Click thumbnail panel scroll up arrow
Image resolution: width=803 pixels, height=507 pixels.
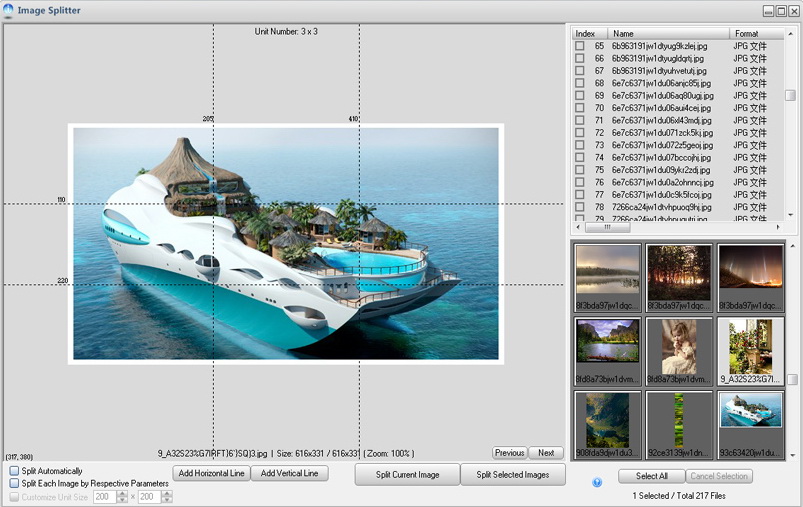point(793,246)
